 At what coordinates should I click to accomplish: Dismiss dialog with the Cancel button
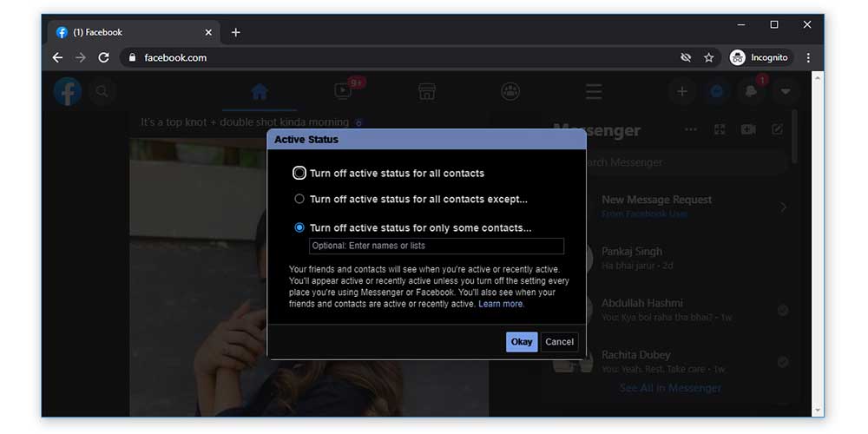(x=560, y=342)
